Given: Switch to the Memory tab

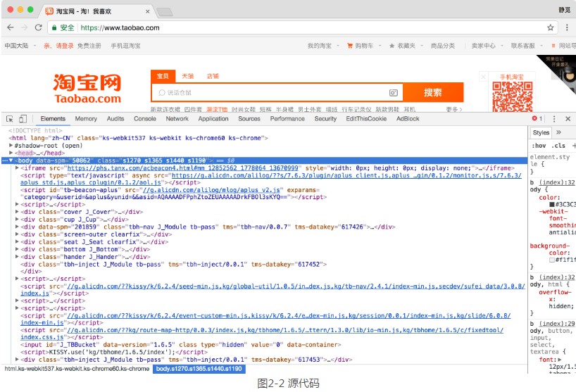Looking at the screenshot, I should click(86, 118).
